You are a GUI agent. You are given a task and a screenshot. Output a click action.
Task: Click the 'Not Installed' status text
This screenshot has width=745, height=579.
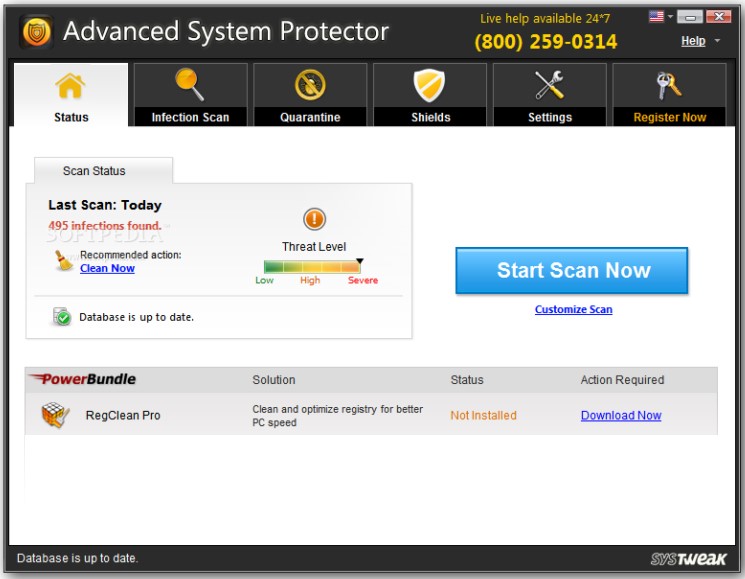[x=483, y=415]
